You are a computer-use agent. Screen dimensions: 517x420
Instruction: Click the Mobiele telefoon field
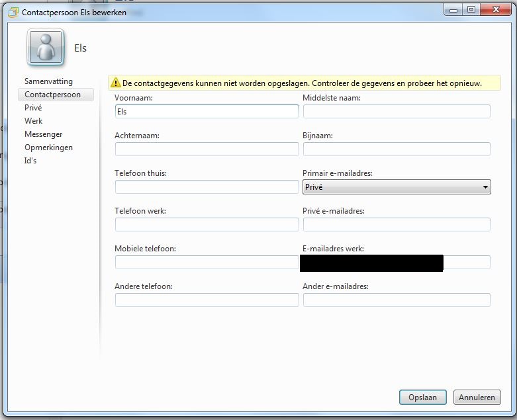pyautogui.click(x=207, y=263)
